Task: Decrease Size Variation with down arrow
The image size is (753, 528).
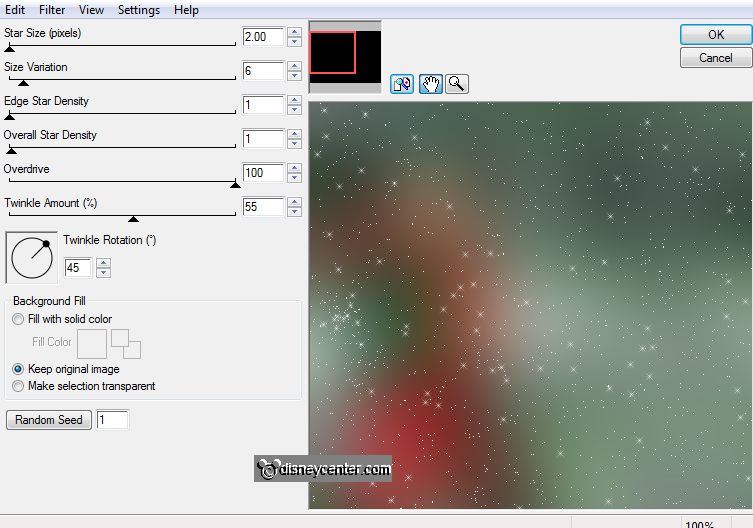Action: [x=294, y=76]
